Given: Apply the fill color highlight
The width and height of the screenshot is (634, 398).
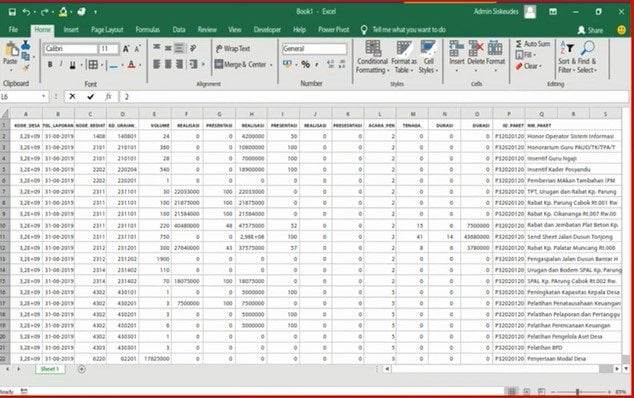Looking at the screenshot, I should tap(114, 65).
